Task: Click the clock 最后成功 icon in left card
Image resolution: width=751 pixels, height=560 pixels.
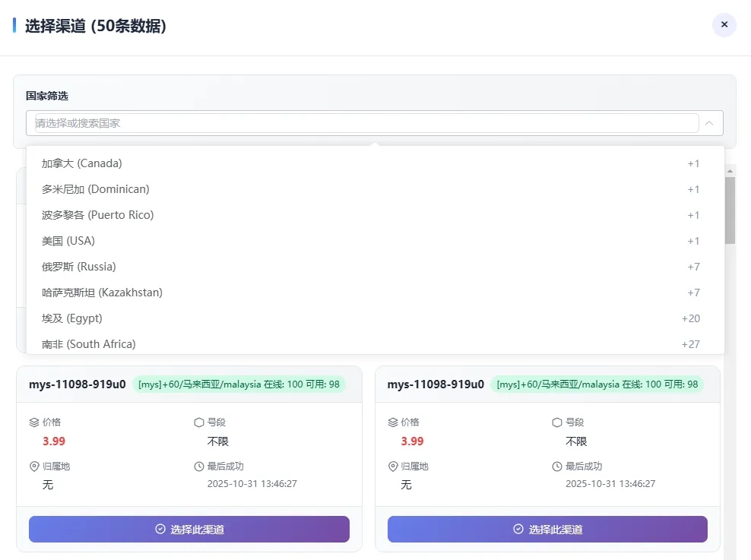Action: tap(199, 467)
